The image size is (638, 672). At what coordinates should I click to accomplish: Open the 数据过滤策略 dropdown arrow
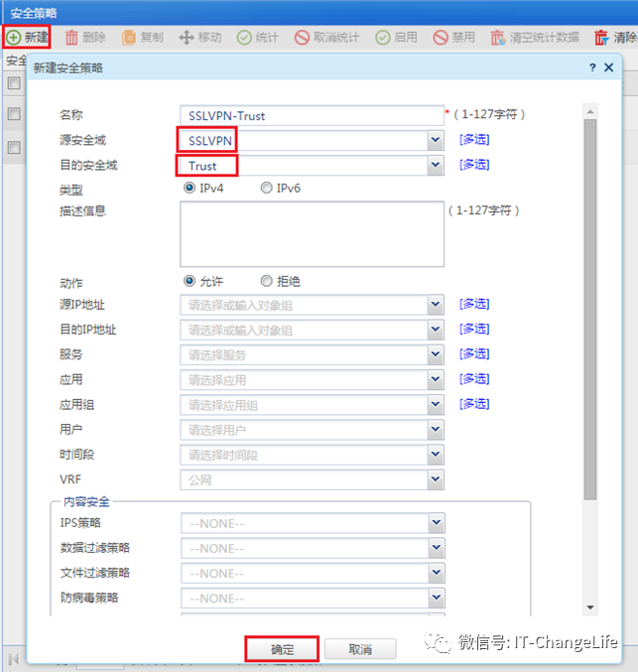point(437,548)
